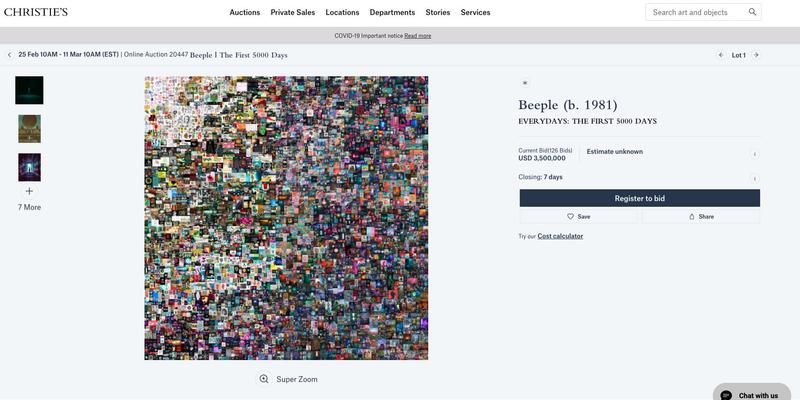Open the Stories menu
This screenshot has width=800, height=400.
click(438, 12)
